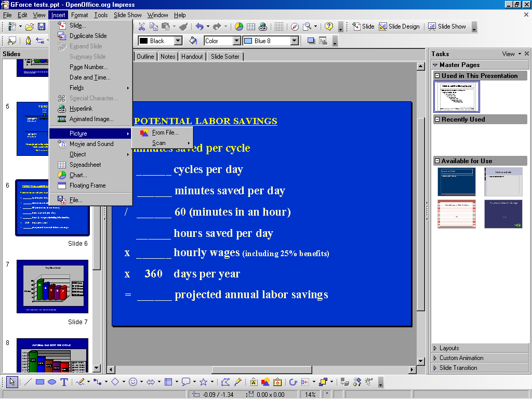Switch to the Slide Sorter tab
This screenshot has width=532, height=399.
[x=224, y=57]
